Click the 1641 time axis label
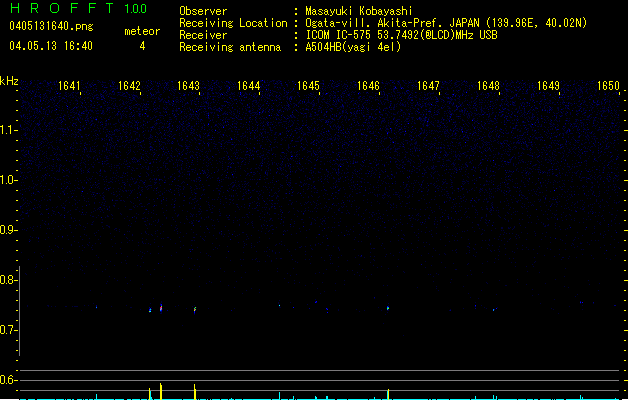Image resolution: width=629 pixels, height=400 pixels. (x=69, y=86)
